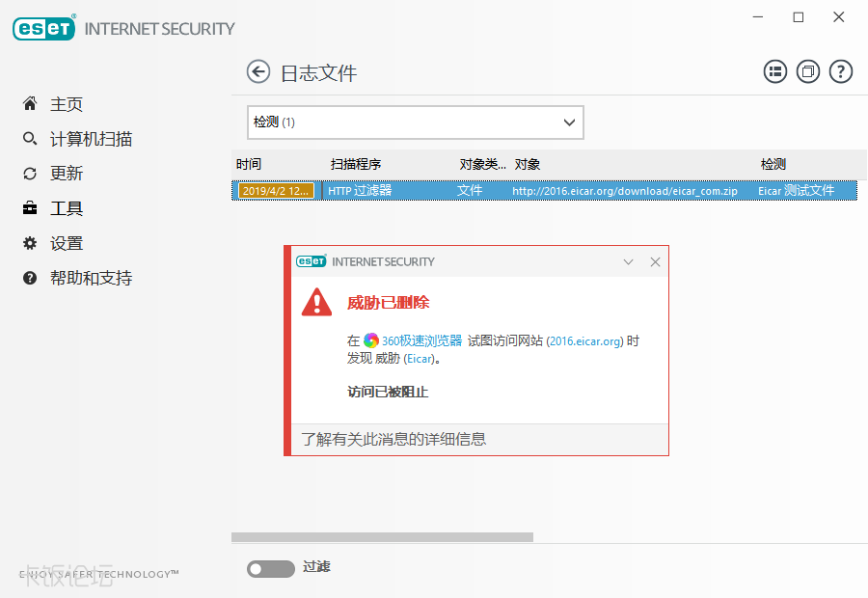Click the 2016.eicar.org website link
The image size is (868, 598).
click(x=585, y=340)
